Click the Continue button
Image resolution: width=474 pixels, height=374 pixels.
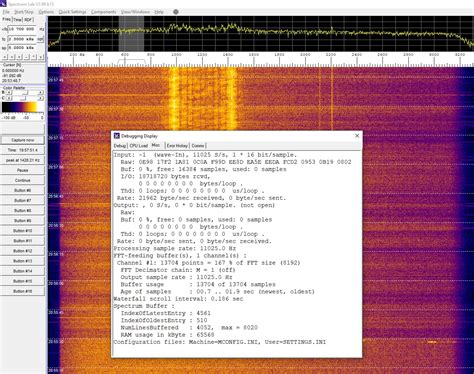pyautogui.click(x=23, y=180)
